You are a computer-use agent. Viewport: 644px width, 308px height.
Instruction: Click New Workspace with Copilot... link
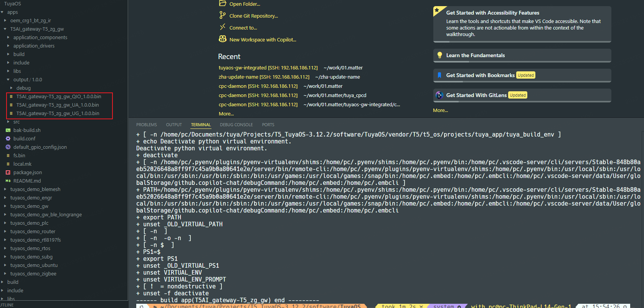coord(263,40)
